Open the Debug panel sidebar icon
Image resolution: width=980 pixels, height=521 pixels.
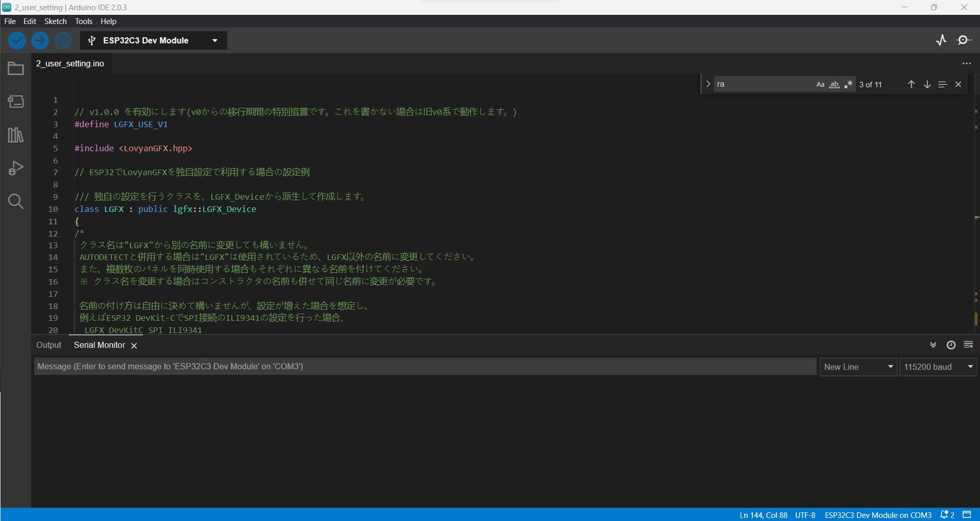tap(16, 168)
